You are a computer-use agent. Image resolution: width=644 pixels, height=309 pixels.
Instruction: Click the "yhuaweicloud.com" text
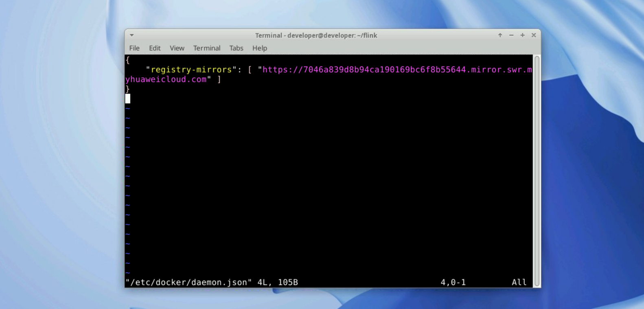pyautogui.click(x=166, y=79)
